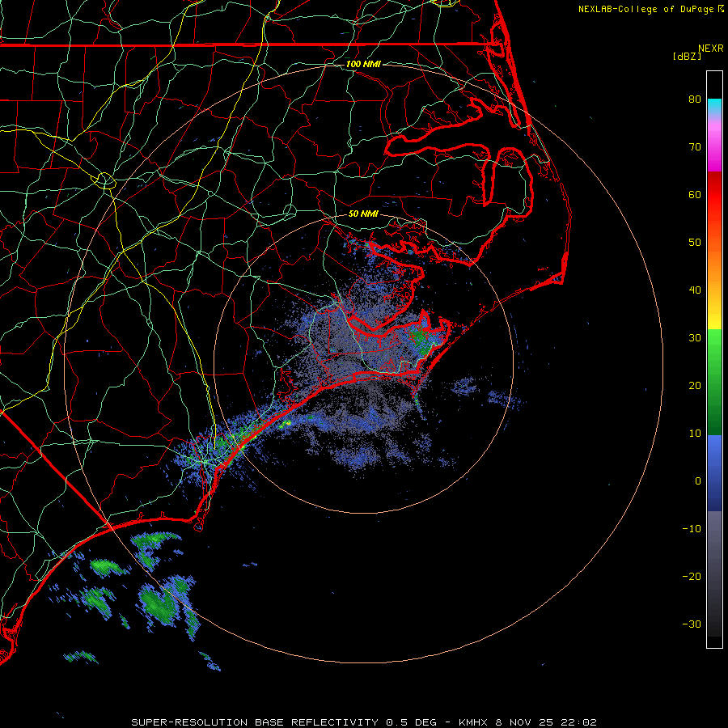The width and height of the screenshot is (728, 728).
Task: Click the 30 value on the dBZ scale
Action: pos(695,338)
